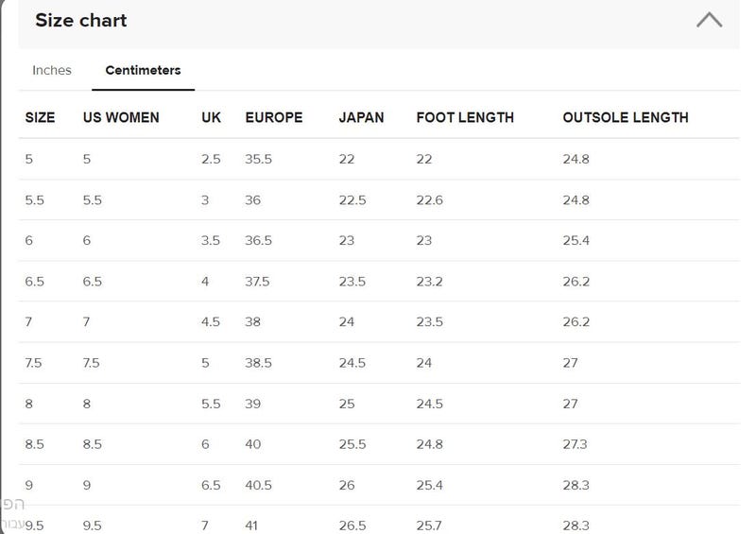Viewport: 756px width, 534px height.
Task: Select the 38.5 Europe size cell
Action: tap(258, 363)
